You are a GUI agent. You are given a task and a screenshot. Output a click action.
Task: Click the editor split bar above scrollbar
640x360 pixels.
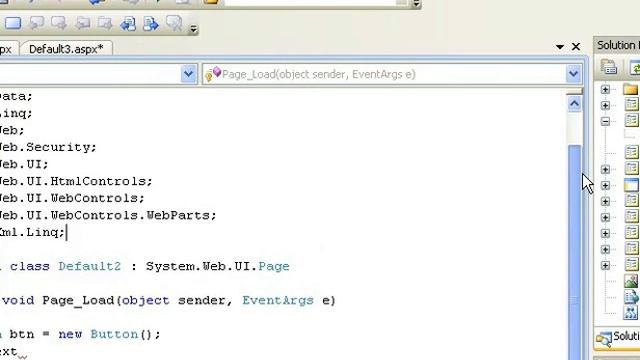click(574, 91)
